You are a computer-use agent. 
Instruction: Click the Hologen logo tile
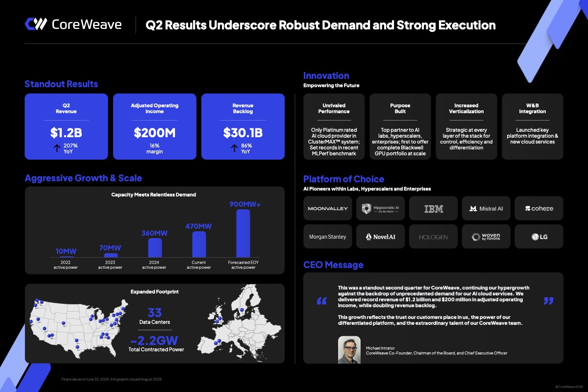434,237
